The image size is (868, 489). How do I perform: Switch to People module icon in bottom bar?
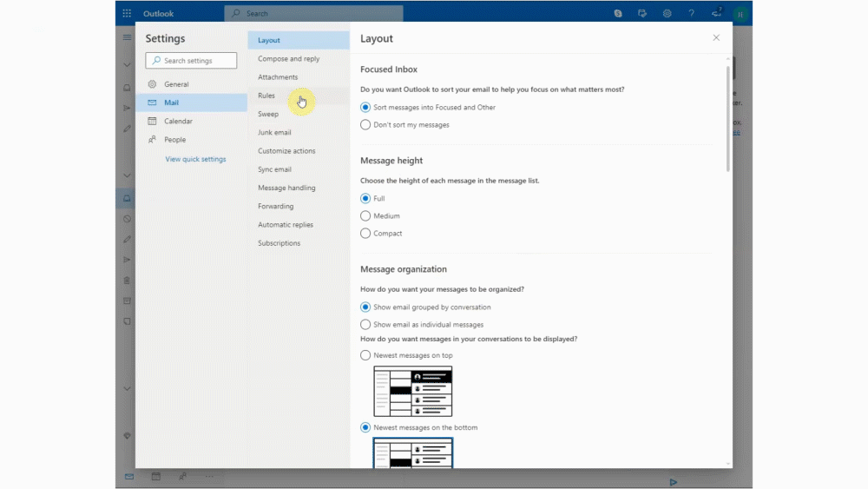[x=182, y=476]
